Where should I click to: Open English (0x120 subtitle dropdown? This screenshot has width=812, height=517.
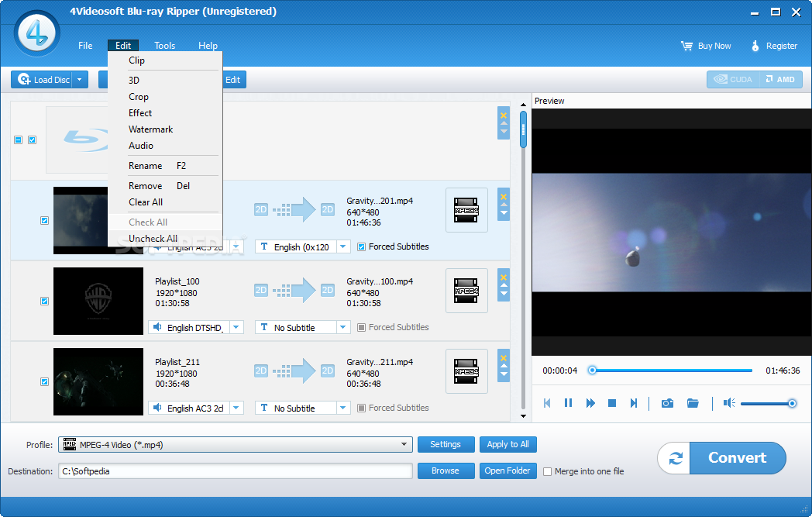[342, 246]
